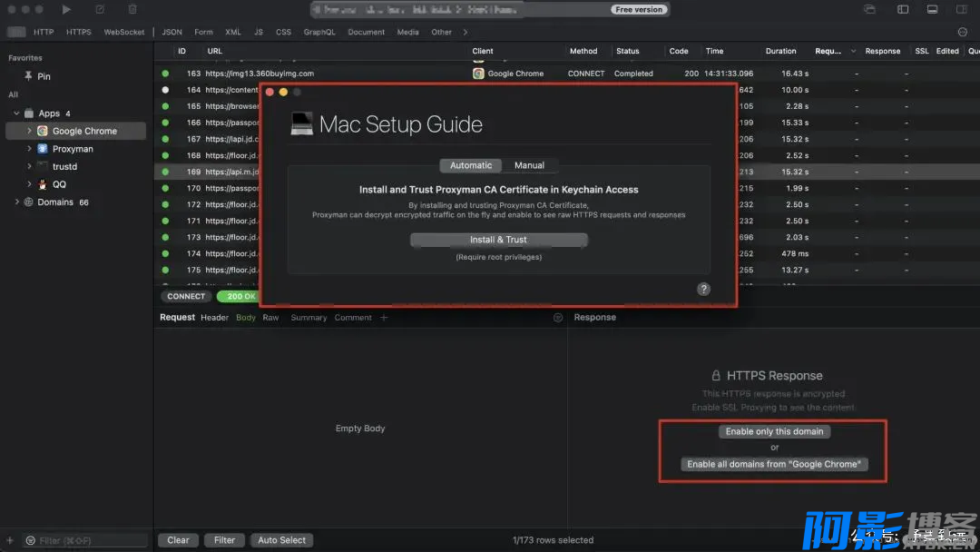The width and height of the screenshot is (980, 552).
Task: Click the green 200 OK status badge
Action: 240,296
